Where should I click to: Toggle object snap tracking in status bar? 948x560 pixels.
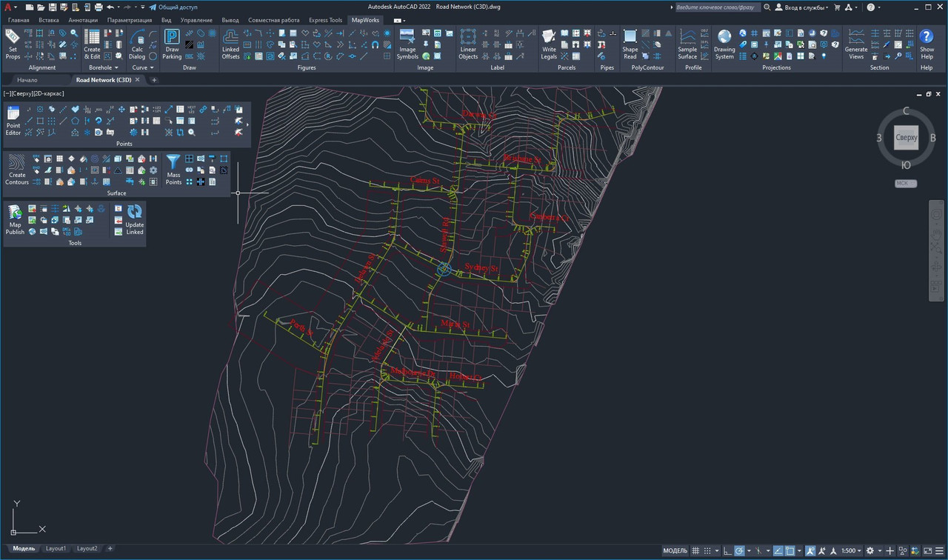pos(778,551)
